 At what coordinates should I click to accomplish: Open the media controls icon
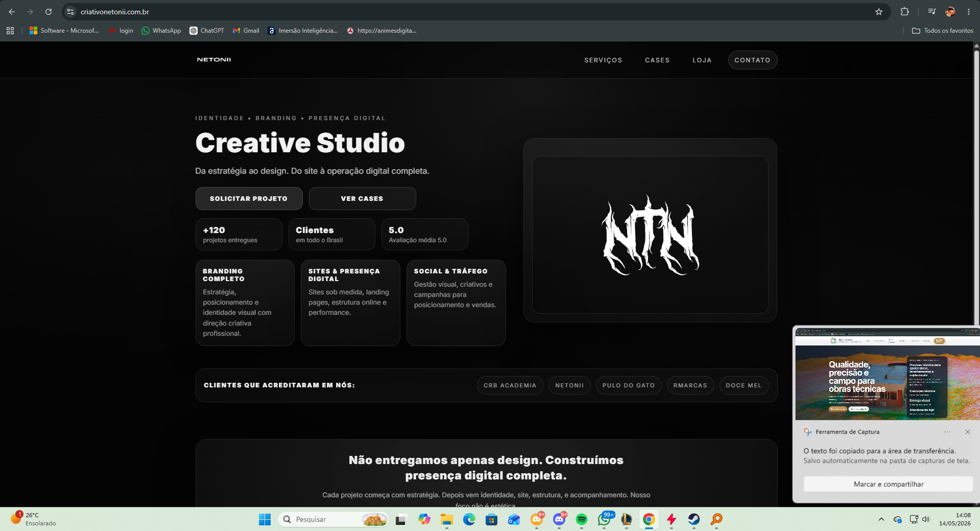(932, 12)
